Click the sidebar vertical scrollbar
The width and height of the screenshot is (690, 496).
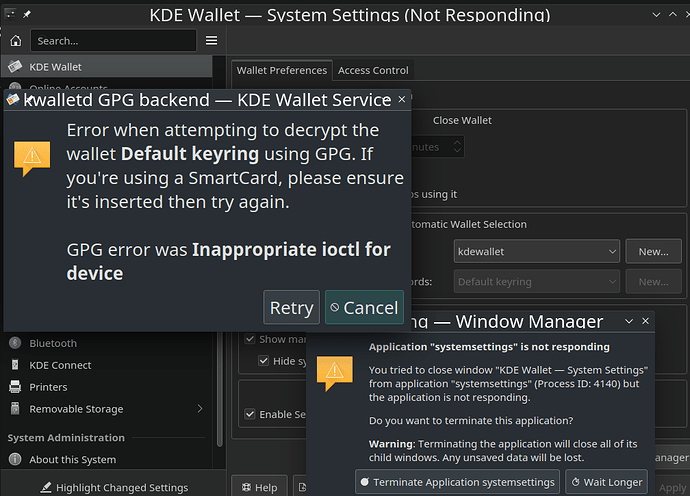coord(220,387)
